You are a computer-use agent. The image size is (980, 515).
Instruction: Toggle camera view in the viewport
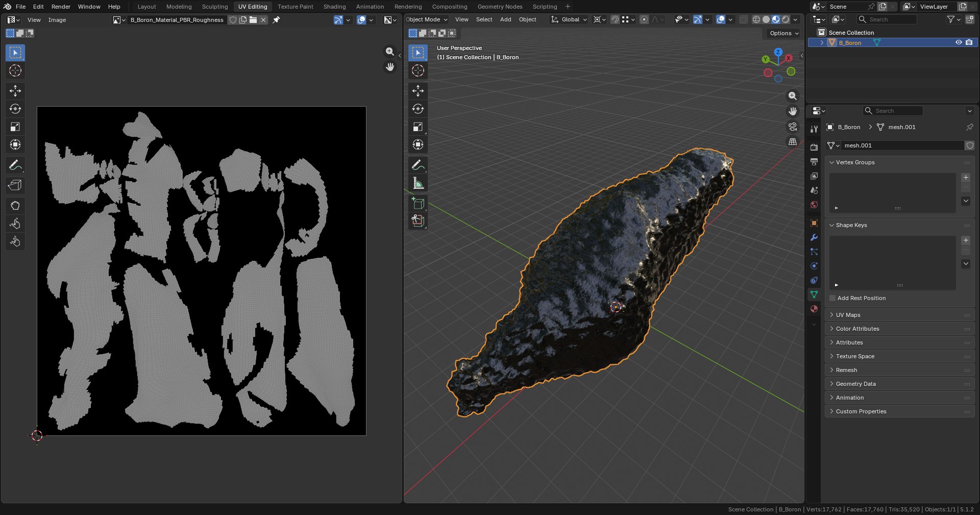pos(793,127)
